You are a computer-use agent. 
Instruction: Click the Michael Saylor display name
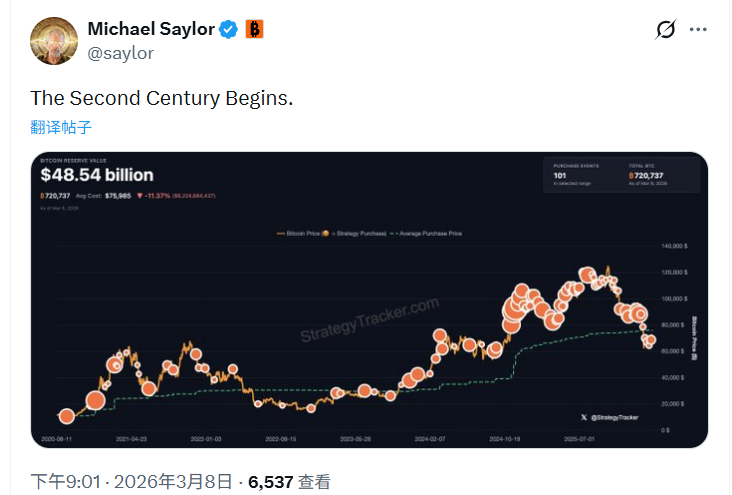[x=151, y=29]
